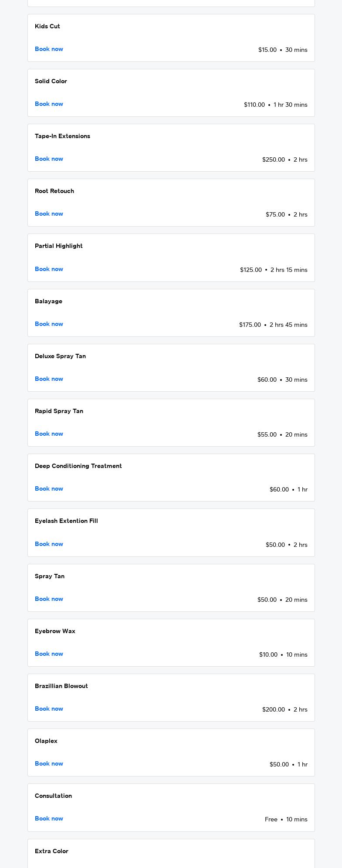The height and width of the screenshot is (868, 342).
Task: Open the Extra Color service card
Action: 171,853
